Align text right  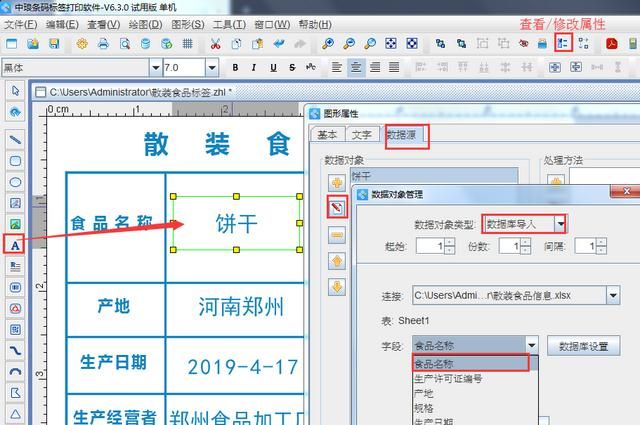coord(375,67)
